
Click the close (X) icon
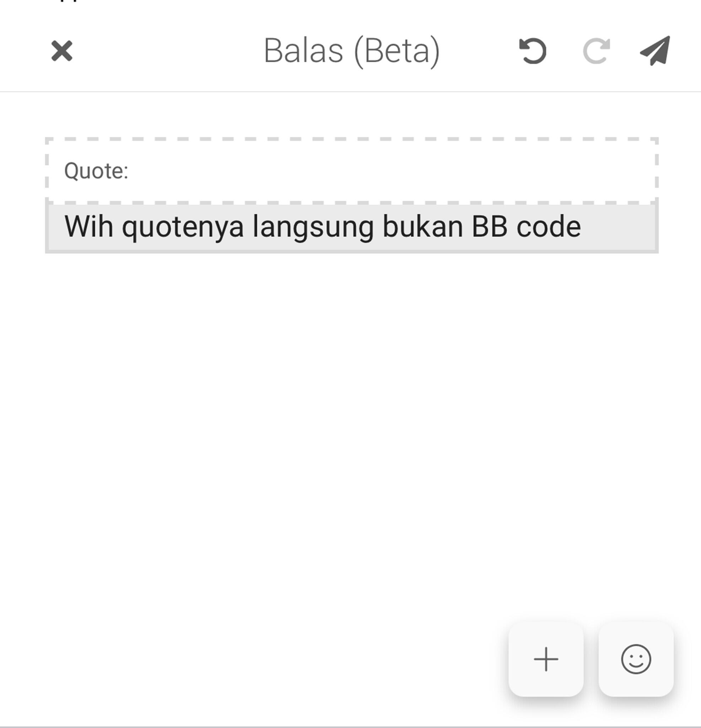[62, 51]
